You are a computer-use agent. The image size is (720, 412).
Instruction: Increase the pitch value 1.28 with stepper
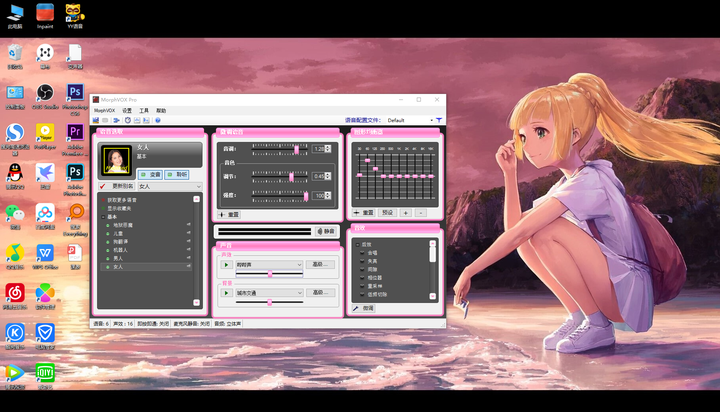[x=328, y=147]
